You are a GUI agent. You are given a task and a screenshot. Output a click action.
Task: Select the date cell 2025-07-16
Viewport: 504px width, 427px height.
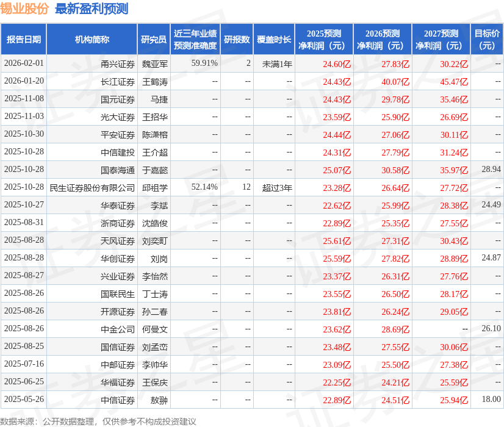pyautogui.click(x=24, y=364)
